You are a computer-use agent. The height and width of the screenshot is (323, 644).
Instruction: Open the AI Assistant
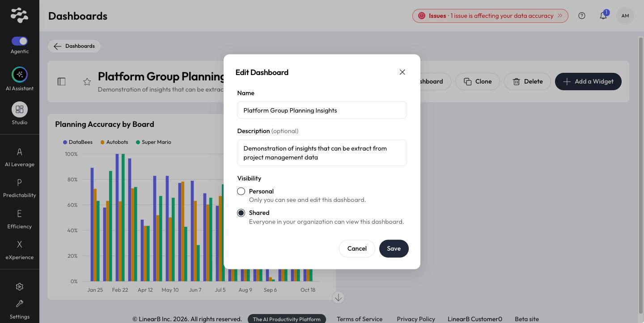(x=20, y=75)
